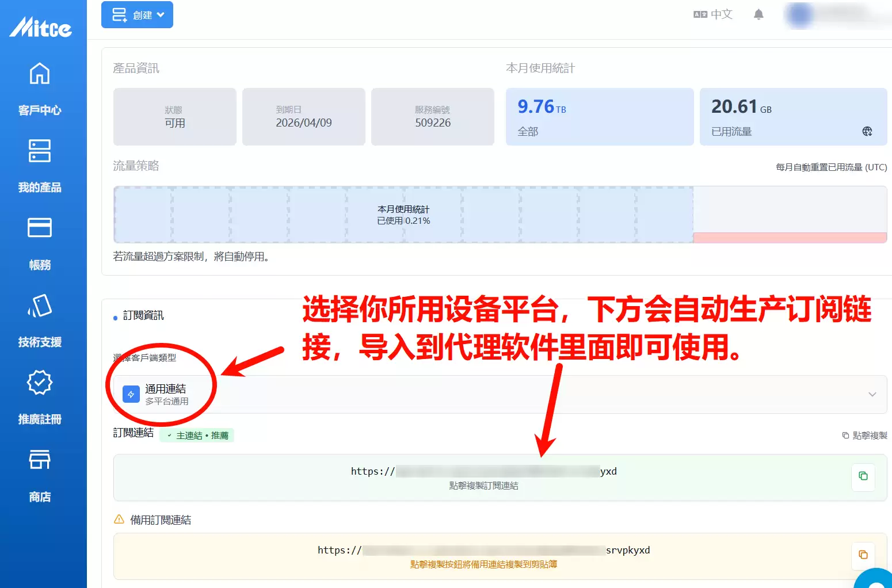This screenshot has width=892, height=588.
Task: Click the copy icon for the backup subscription link
Action: click(x=863, y=555)
